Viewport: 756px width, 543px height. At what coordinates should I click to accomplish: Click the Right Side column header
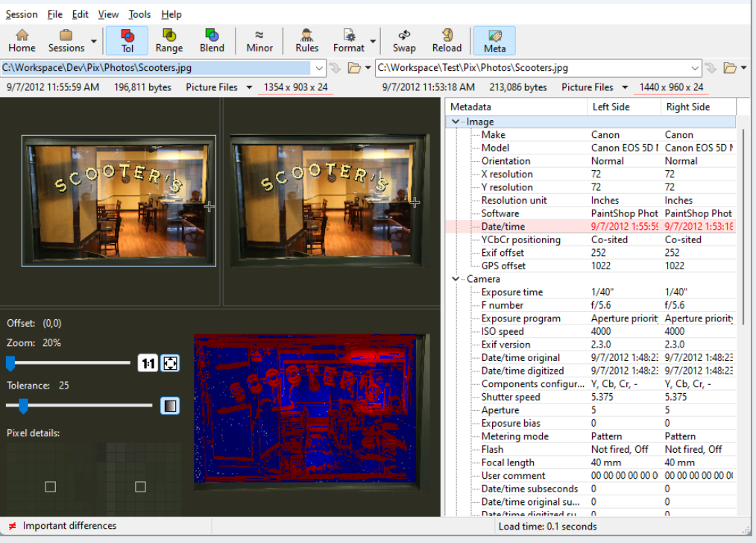click(687, 107)
